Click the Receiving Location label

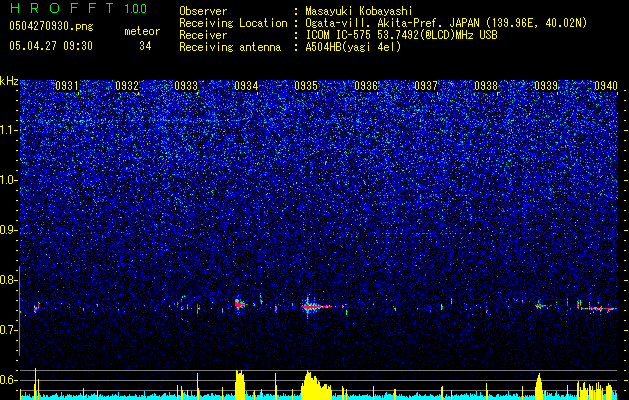point(233,23)
